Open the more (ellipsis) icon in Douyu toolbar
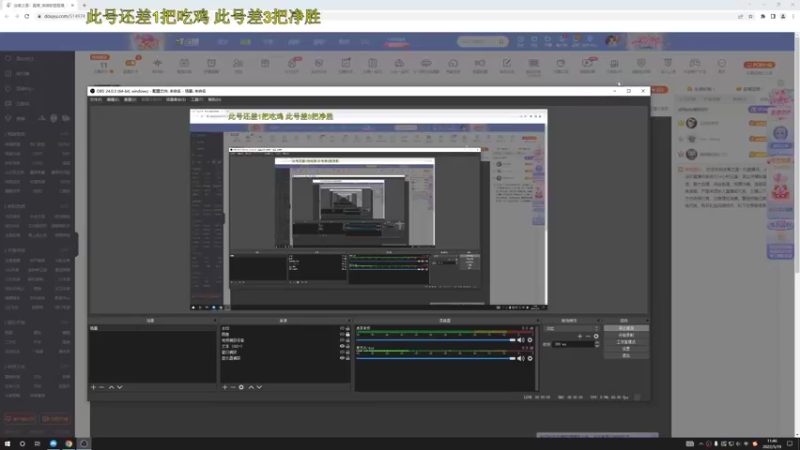This screenshot has height=450, width=800. [721, 64]
